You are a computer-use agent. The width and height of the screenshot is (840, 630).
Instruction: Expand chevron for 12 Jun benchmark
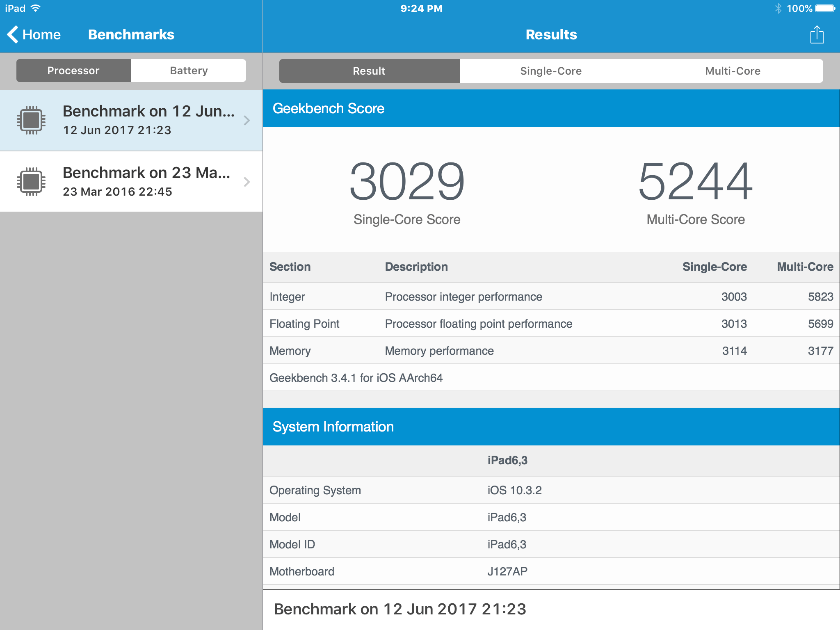(x=247, y=120)
